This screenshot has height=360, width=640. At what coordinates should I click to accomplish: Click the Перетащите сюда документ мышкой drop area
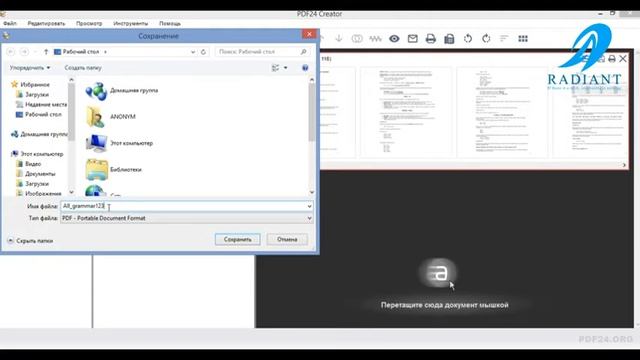tap(444, 305)
